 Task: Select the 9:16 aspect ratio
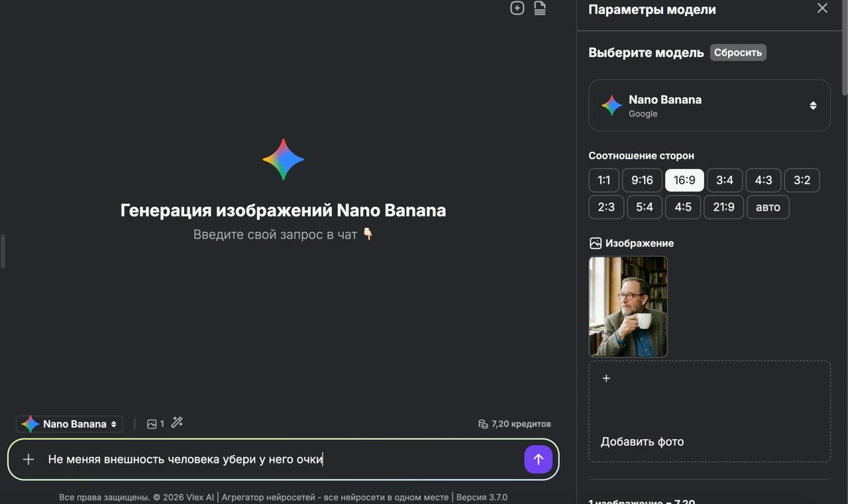pyautogui.click(x=642, y=180)
